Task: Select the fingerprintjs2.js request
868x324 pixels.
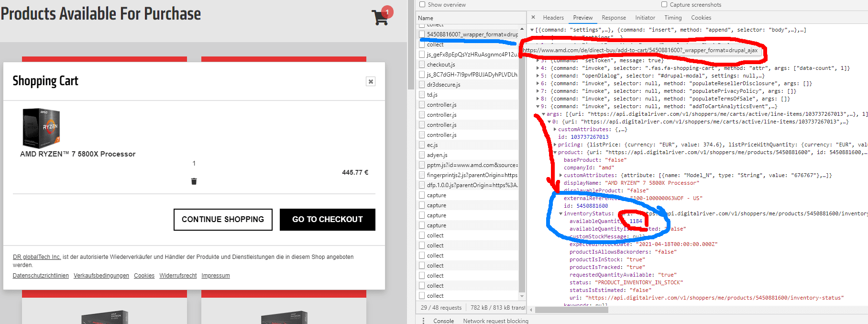Action: click(468, 175)
